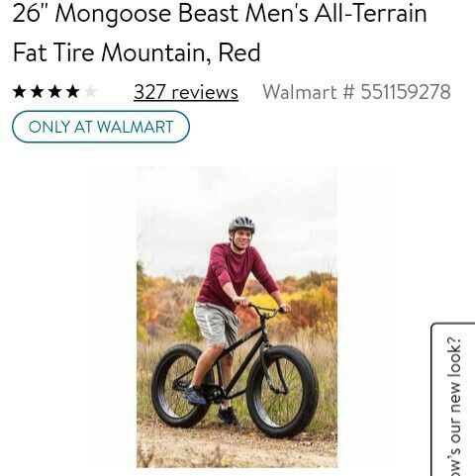Viewport: 475px width, 476px height.
Task: Click the bike's front fat tire
Action: click(x=282, y=391)
